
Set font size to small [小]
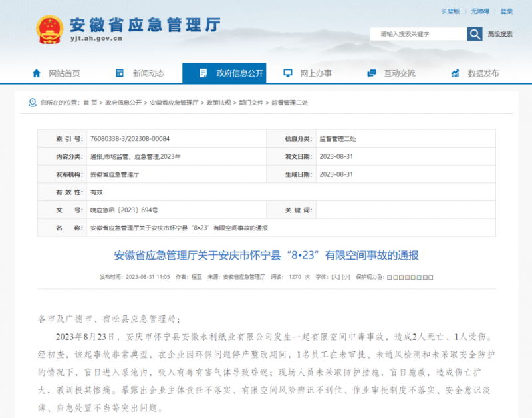[346, 276]
